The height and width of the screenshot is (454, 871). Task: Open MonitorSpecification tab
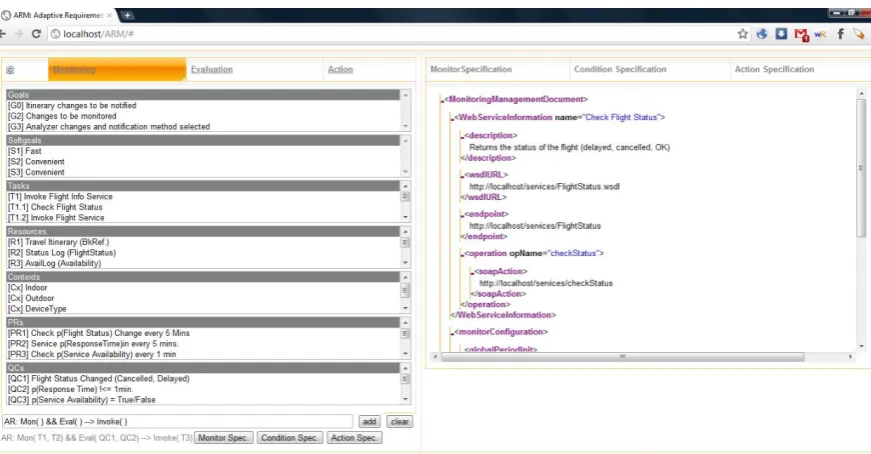coord(471,69)
